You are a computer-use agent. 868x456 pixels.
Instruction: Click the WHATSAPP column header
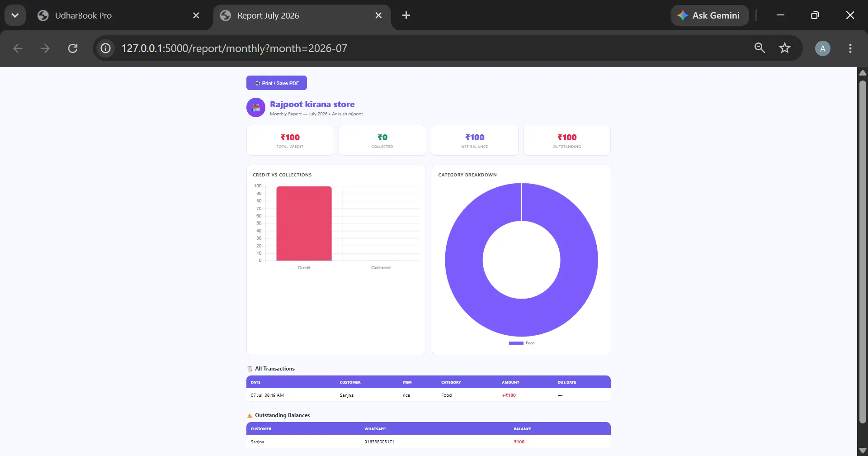click(x=375, y=429)
